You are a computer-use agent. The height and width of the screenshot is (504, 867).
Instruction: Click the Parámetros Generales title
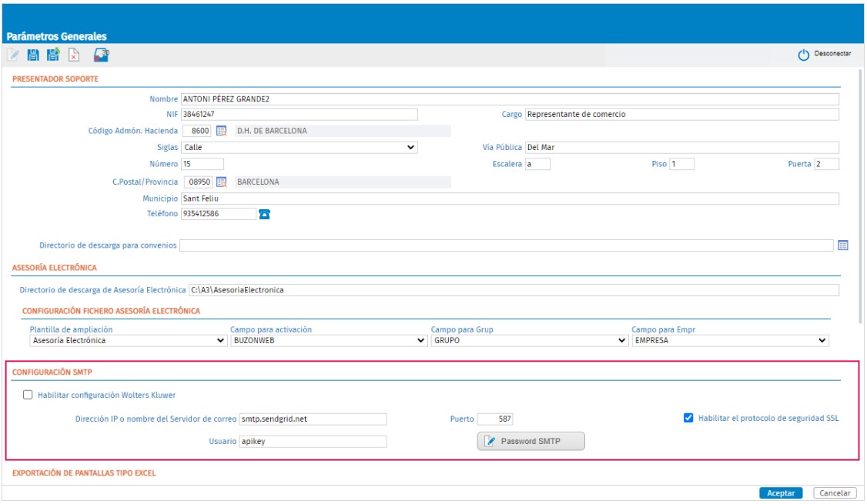[x=56, y=36]
